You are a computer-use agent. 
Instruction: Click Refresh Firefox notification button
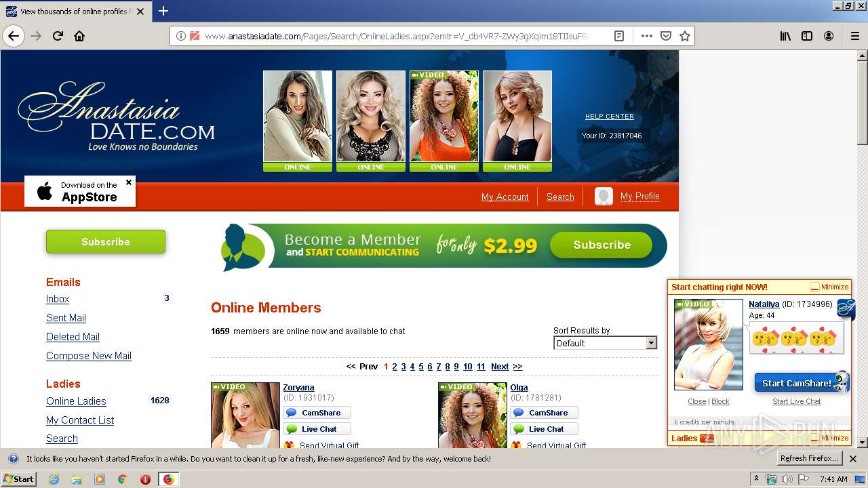[809, 459]
